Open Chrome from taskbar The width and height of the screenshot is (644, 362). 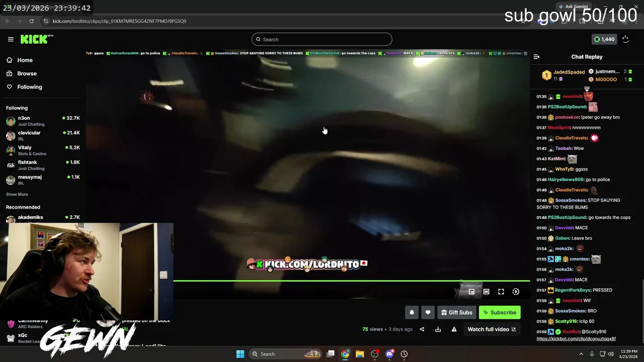tap(345, 354)
